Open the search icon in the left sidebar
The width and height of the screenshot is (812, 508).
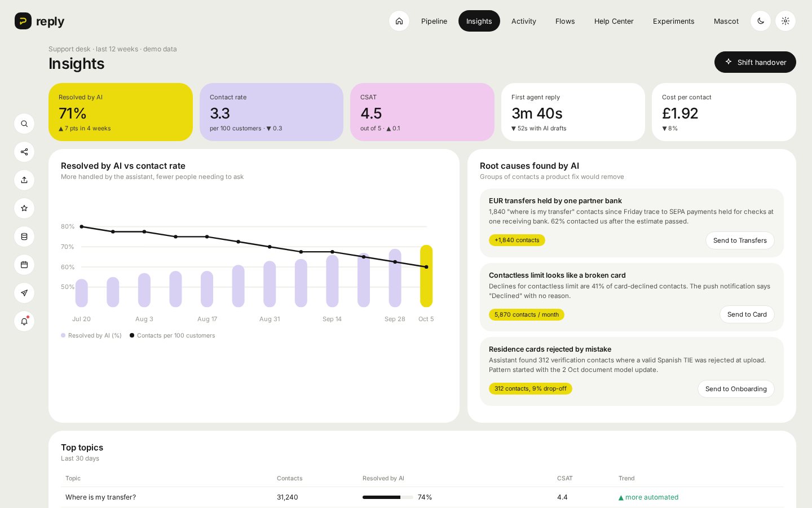(24, 124)
